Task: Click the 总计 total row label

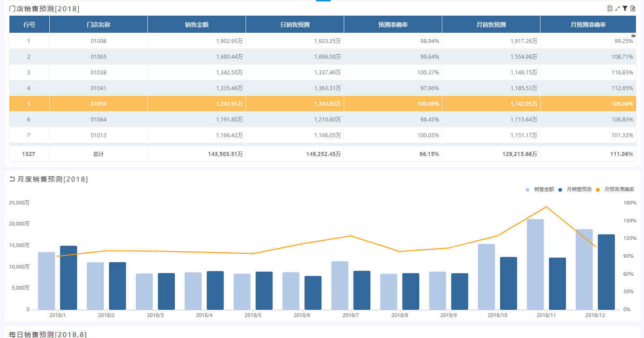Action: tap(99, 154)
